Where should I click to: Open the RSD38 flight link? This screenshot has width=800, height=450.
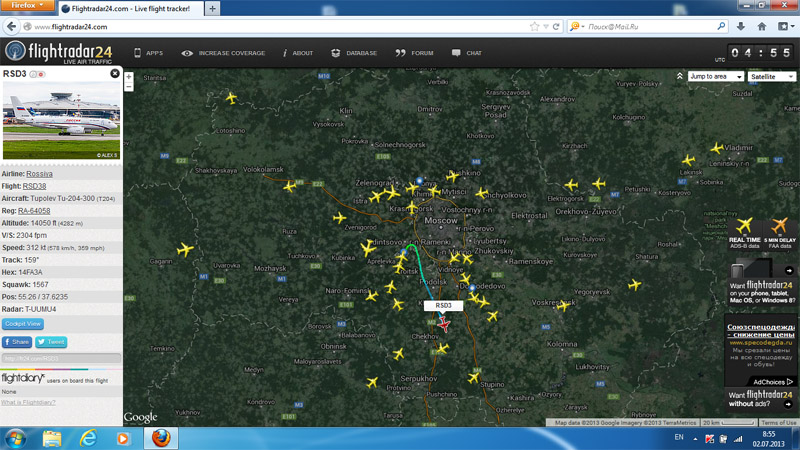[x=34, y=186]
